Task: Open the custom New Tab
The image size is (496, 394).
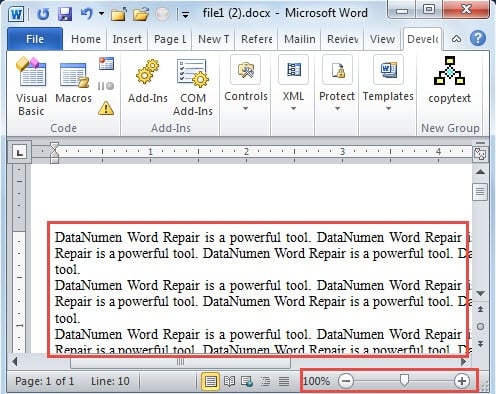Action: pyautogui.click(x=213, y=39)
